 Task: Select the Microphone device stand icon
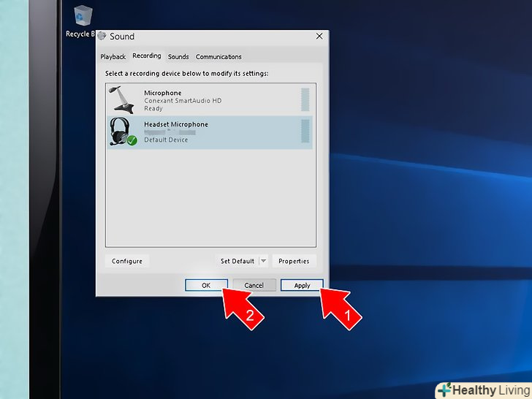click(122, 99)
